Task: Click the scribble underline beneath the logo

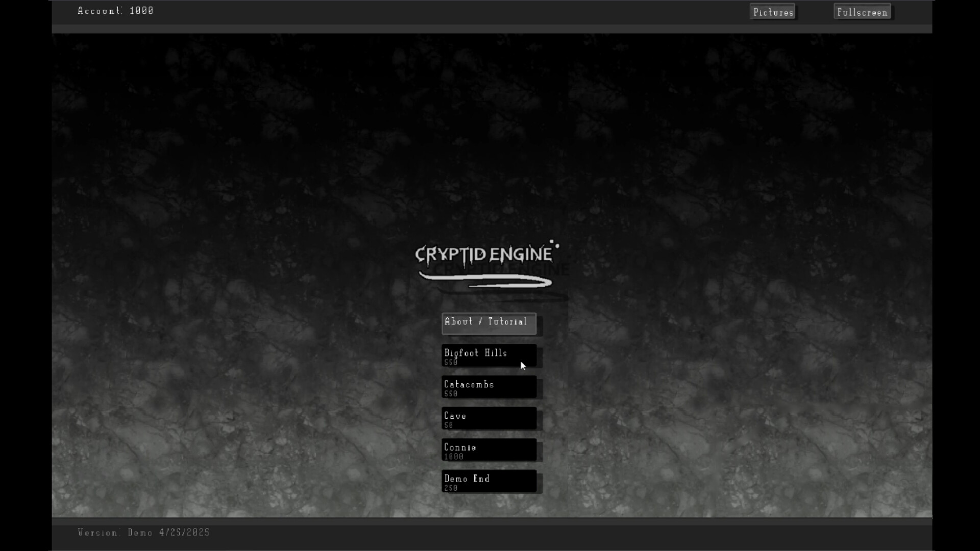Action: (484, 281)
